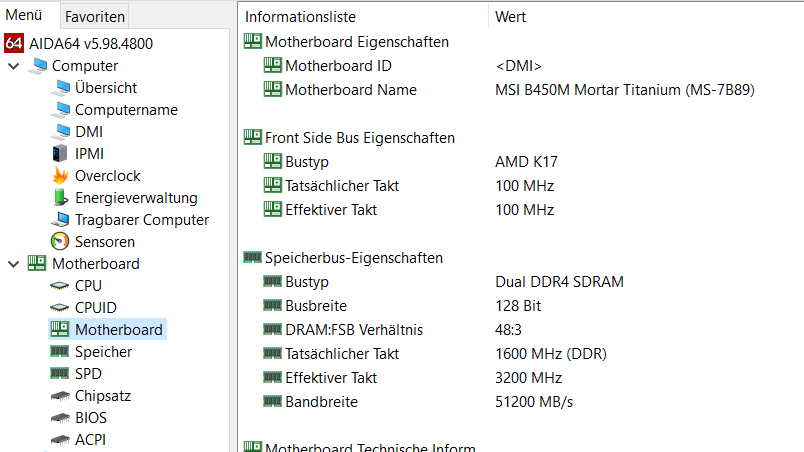Click the Energieverwaltung battery icon
Screen dimensions: 804x452
click(x=60, y=198)
